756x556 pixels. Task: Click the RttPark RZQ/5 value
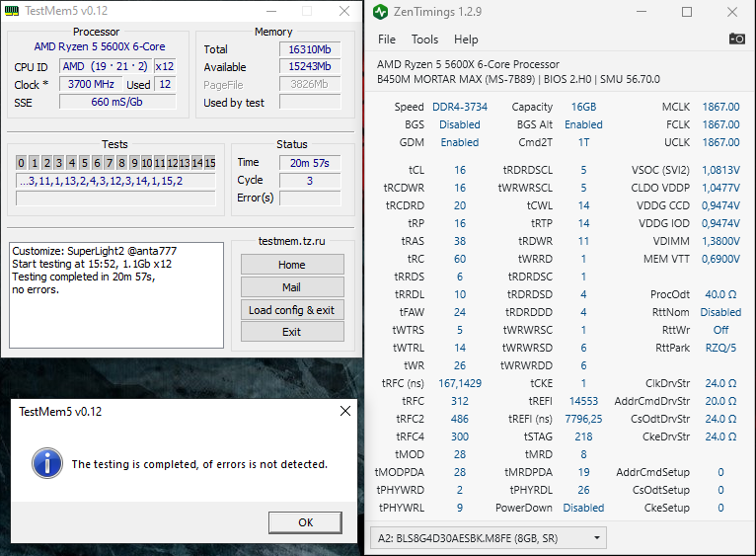(720, 348)
